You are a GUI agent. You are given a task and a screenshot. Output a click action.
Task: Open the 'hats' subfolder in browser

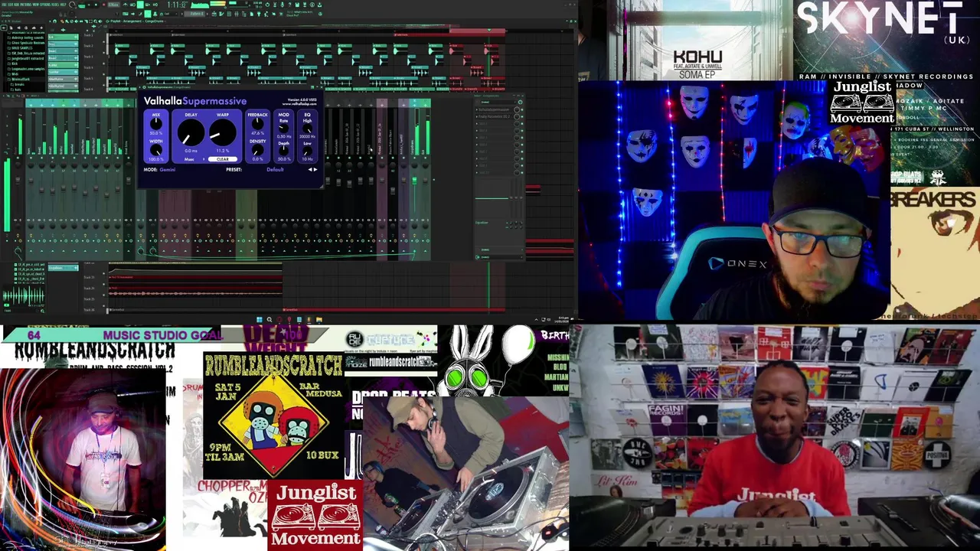[x=17, y=90]
